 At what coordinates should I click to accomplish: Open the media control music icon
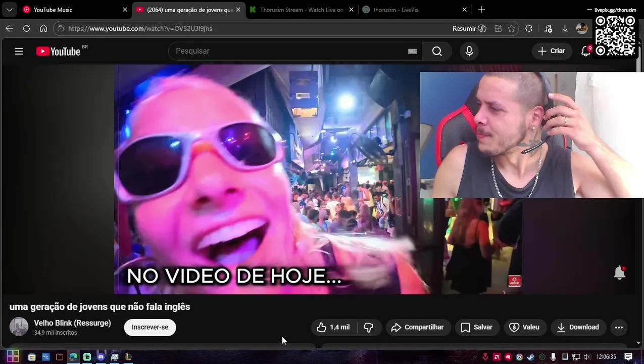[x=549, y=28]
